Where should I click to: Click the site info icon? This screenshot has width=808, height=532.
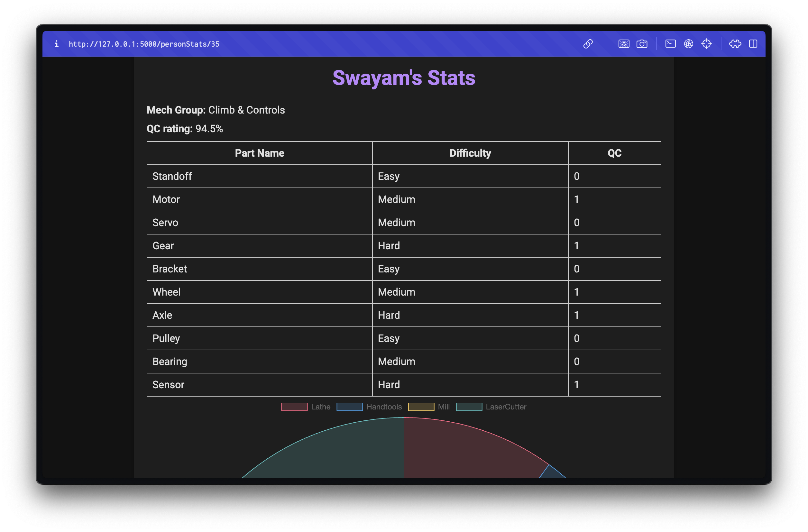click(x=56, y=44)
